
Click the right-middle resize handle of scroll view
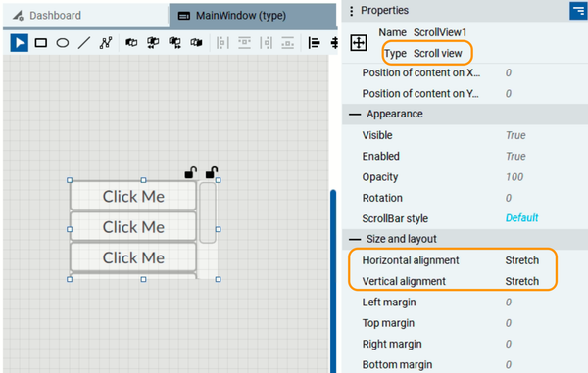point(219,229)
